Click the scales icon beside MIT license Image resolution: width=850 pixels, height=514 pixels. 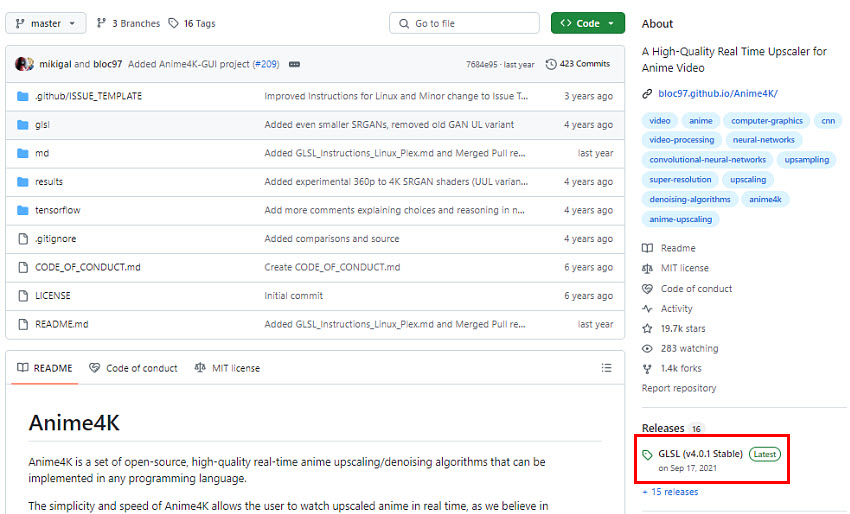[647, 268]
